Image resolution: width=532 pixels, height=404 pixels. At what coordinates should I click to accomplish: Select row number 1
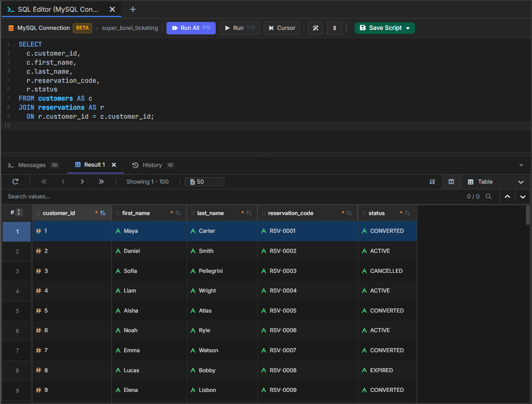pyautogui.click(x=17, y=231)
